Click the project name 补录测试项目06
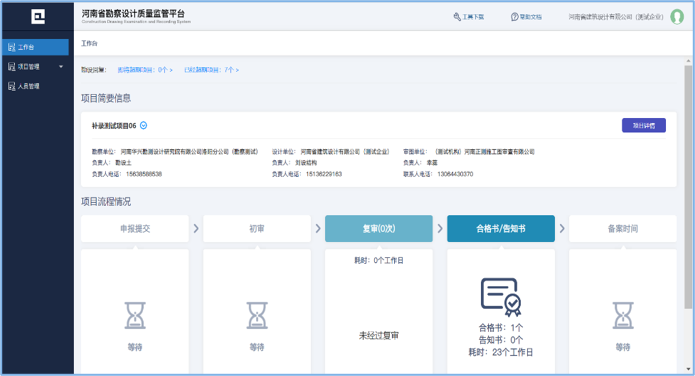This screenshot has height=376, width=695. pyautogui.click(x=114, y=126)
